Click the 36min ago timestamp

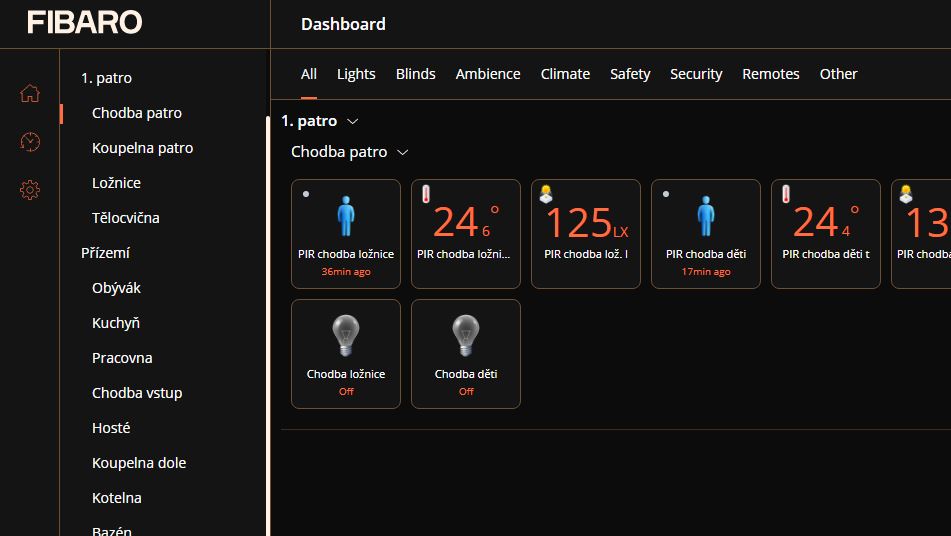(346, 272)
